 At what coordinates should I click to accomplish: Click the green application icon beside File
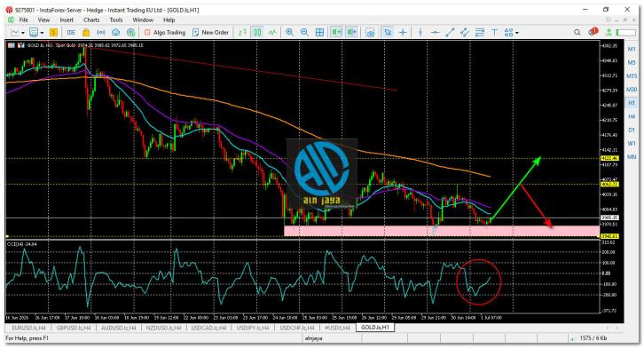[x=11, y=20]
